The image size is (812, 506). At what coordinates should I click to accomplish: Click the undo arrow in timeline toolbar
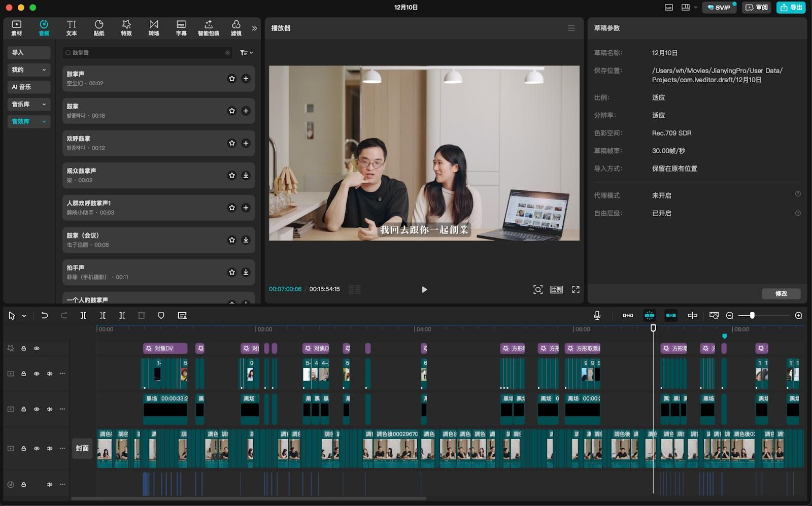(x=45, y=316)
